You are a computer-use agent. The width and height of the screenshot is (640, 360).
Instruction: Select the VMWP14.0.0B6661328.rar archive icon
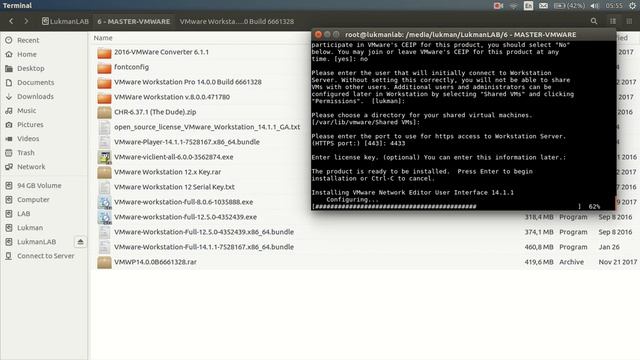pos(104,262)
